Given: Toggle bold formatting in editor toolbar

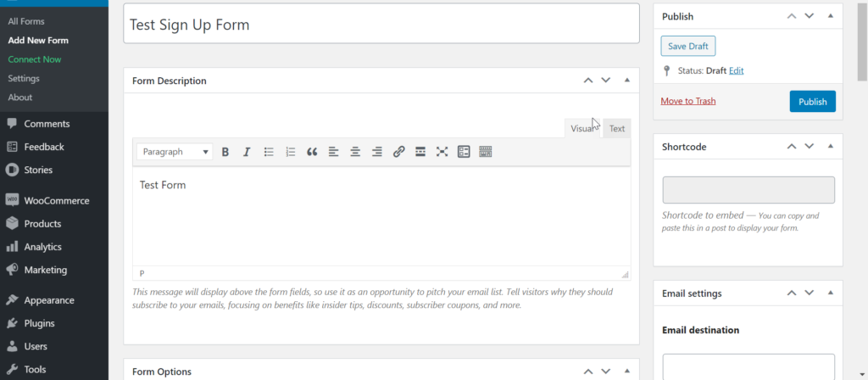Looking at the screenshot, I should coord(225,152).
